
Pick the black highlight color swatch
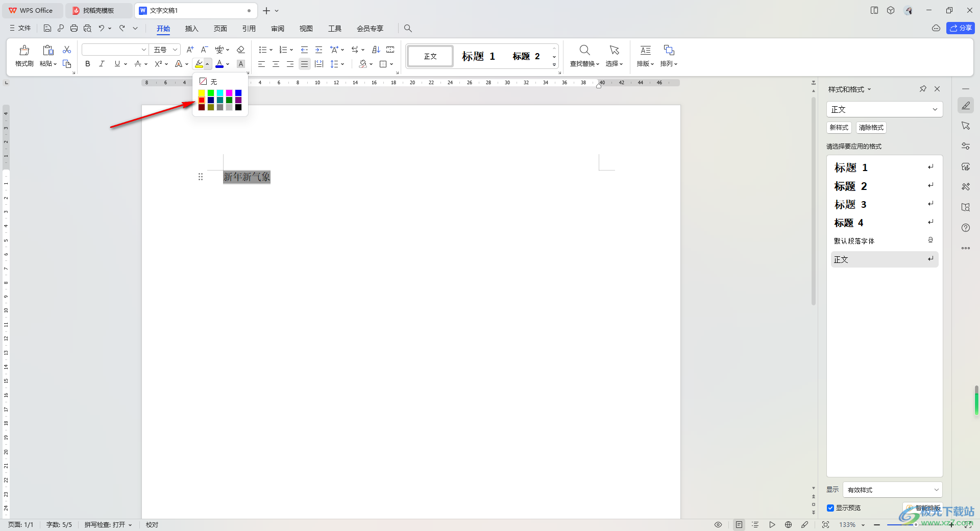238,107
